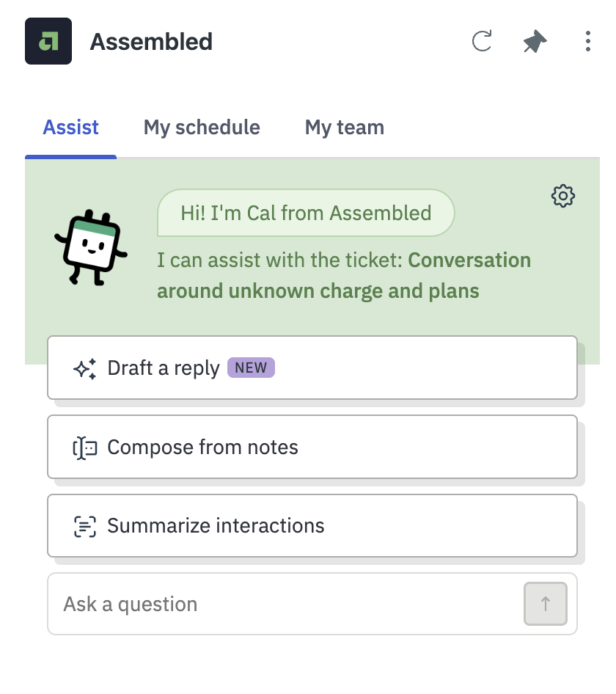Click the Assembled logo icon
The height and width of the screenshot is (694, 616).
point(48,41)
